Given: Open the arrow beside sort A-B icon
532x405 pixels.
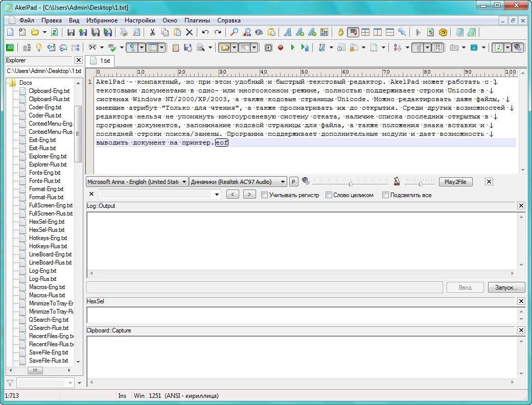Looking at the screenshot, I should pos(407,47).
